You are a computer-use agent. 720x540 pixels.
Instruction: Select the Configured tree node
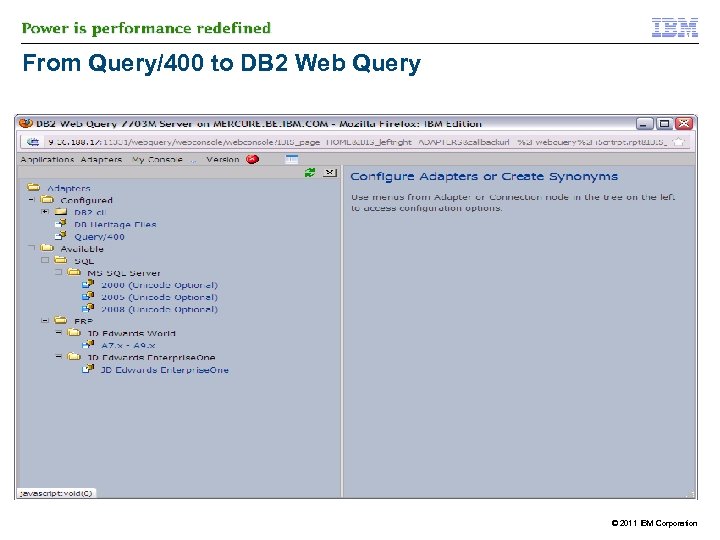(86, 200)
